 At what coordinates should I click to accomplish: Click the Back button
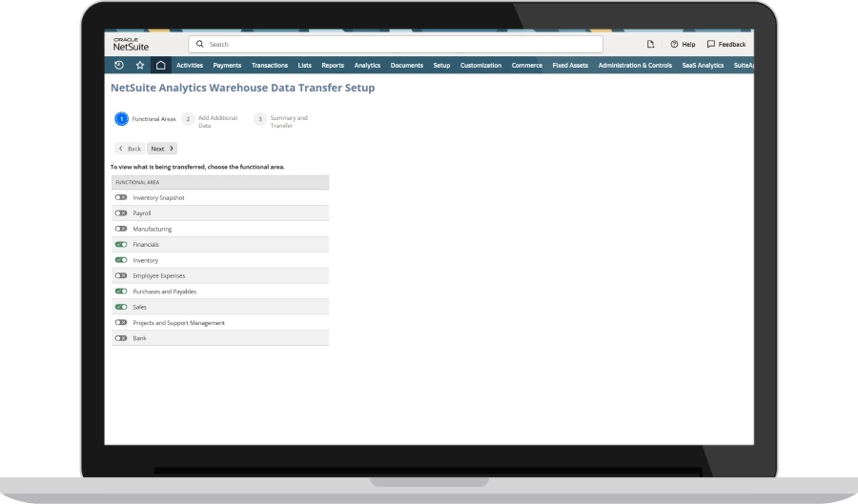[130, 149]
